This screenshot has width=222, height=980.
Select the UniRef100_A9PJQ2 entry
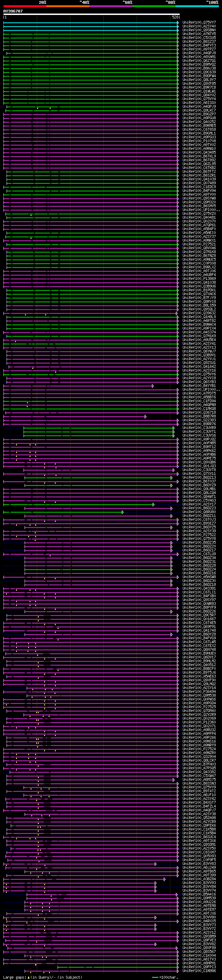click(x=199, y=439)
